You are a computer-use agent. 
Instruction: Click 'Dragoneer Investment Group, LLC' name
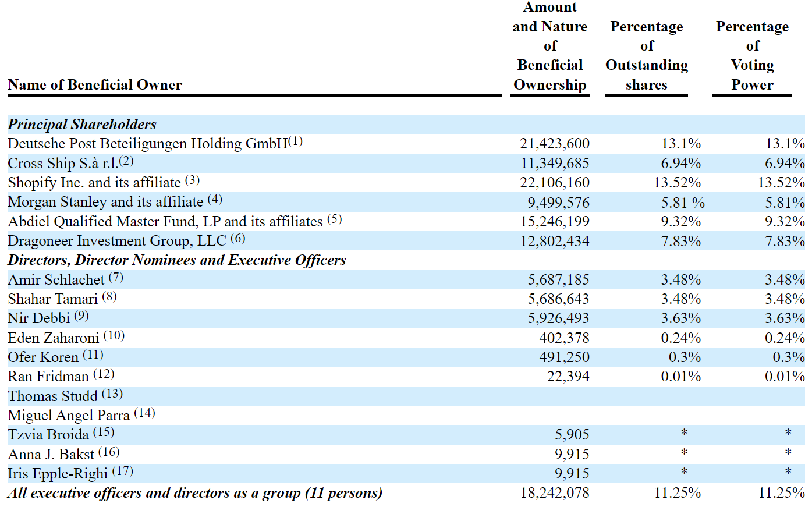pos(117,241)
